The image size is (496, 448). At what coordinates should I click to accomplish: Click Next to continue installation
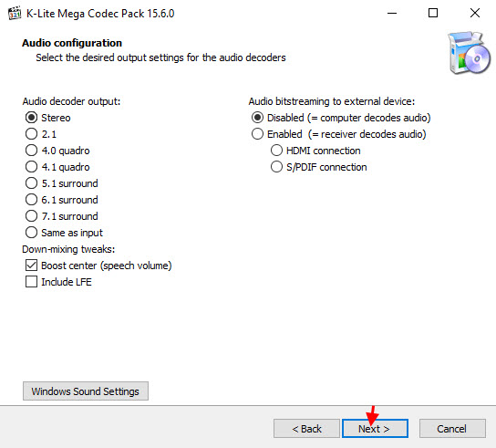pyautogui.click(x=375, y=429)
